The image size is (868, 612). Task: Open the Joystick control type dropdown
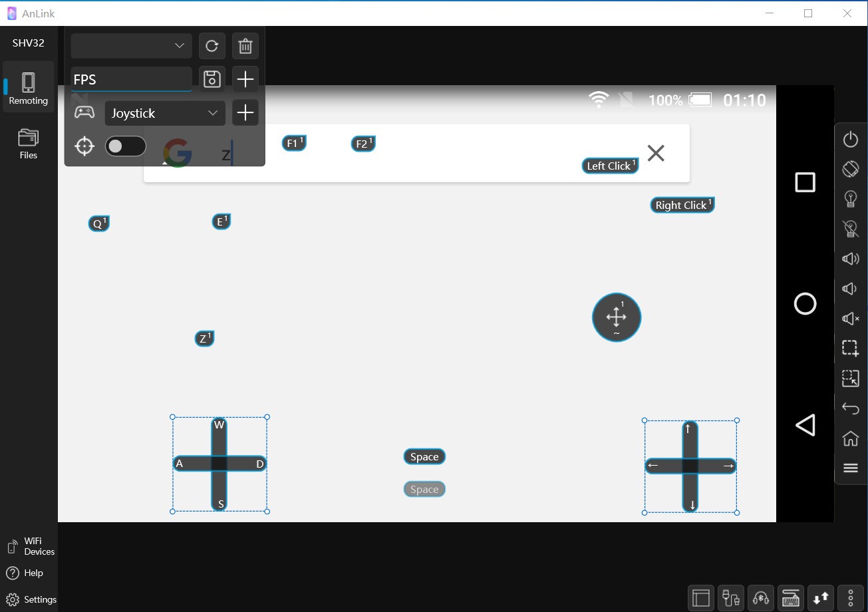point(165,113)
